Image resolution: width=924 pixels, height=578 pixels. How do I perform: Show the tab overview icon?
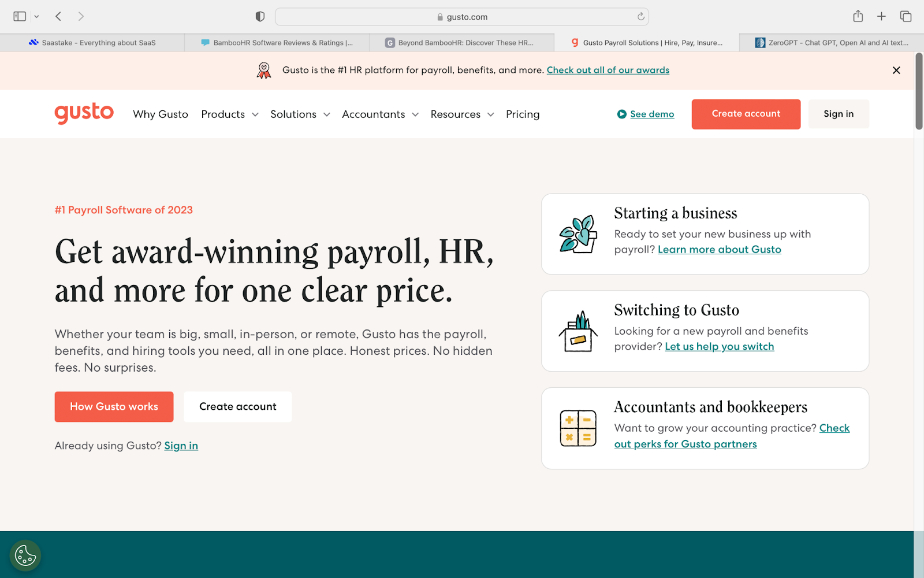(906, 16)
